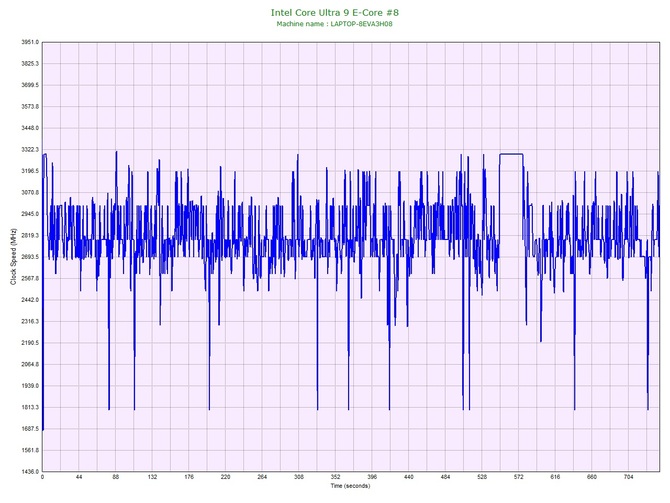The width and height of the screenshot is (670, 503).
Task: Click the 1939.0 y-axis value
Action: [30, 385]
